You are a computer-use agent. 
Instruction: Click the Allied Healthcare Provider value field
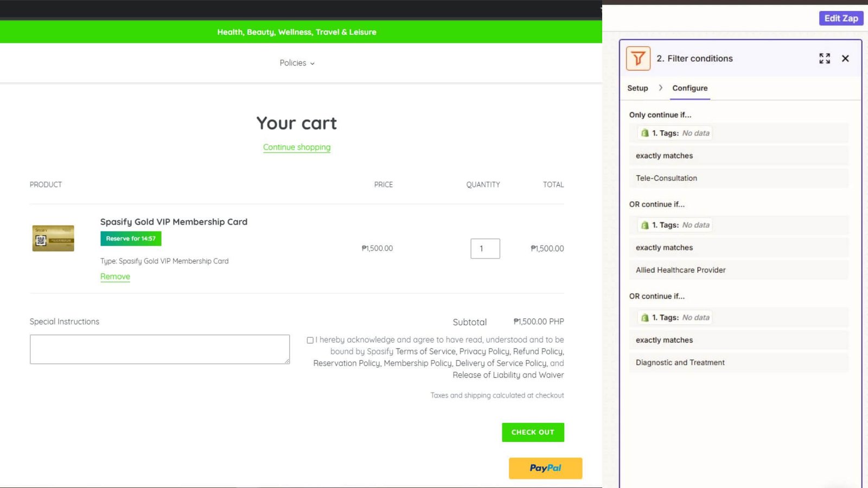[x=738, y=269]
